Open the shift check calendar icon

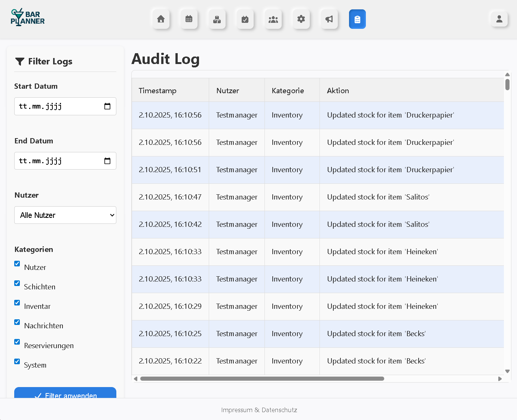click(245, 19)
